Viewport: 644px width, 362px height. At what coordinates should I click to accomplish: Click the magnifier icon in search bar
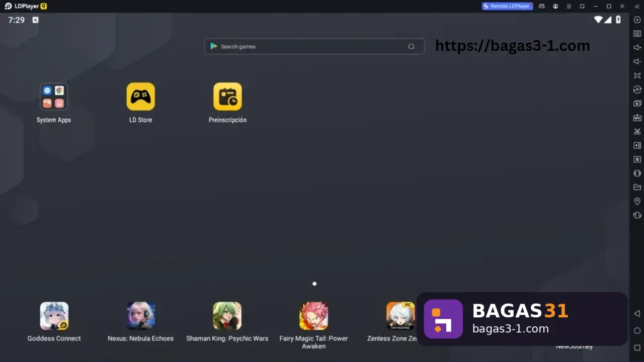pos(411,46)
